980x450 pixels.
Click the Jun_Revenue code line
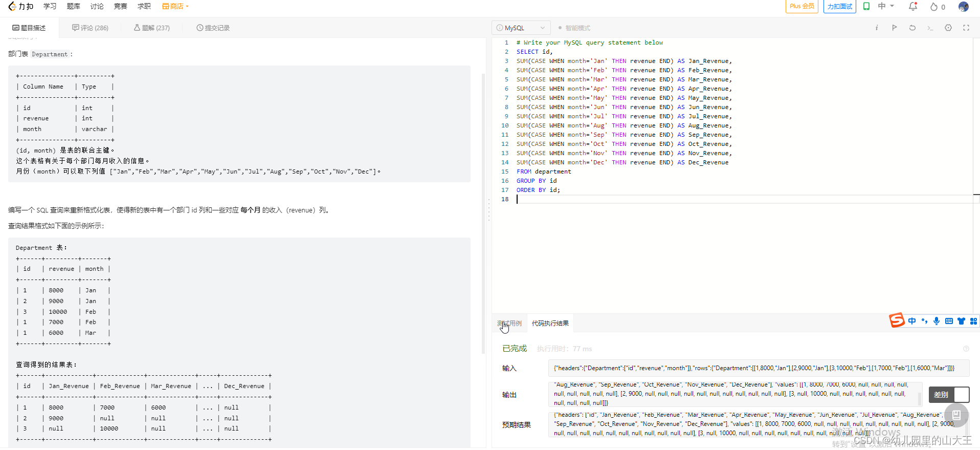tap(624, 107)
